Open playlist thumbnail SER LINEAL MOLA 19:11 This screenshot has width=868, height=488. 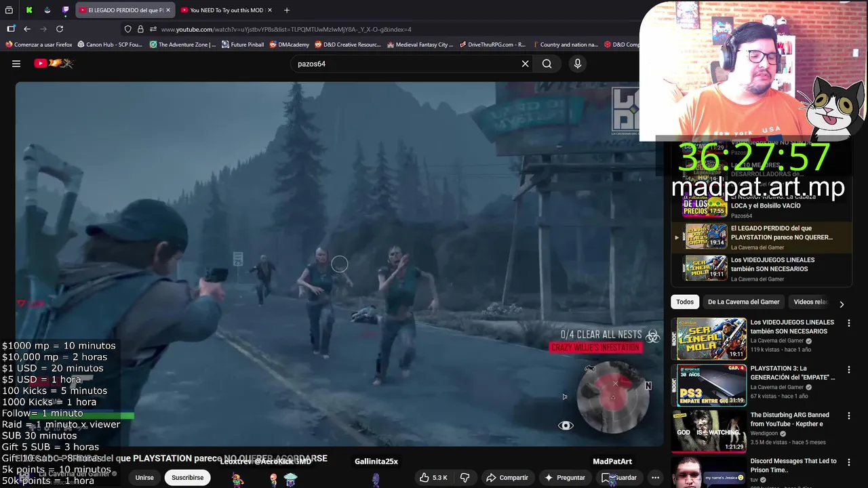coord(706,268)
